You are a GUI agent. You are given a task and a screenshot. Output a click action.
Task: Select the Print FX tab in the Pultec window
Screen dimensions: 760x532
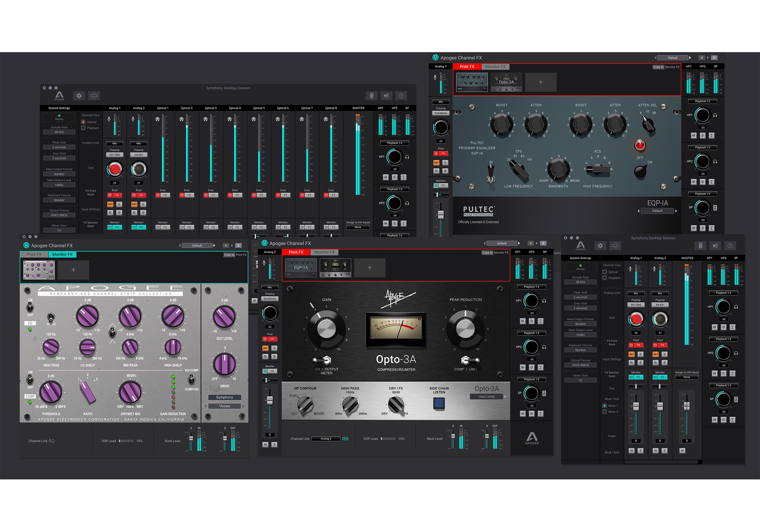pos(467,67)
